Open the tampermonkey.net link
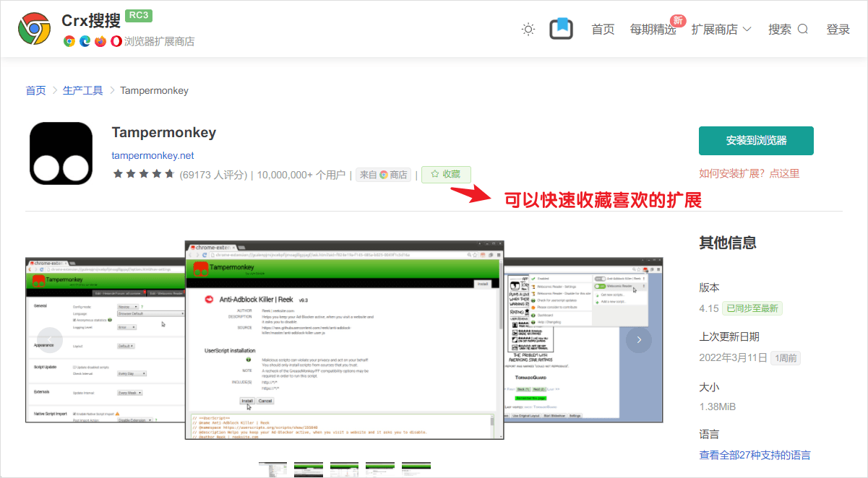Screen dimensions: 868x478 152,155
